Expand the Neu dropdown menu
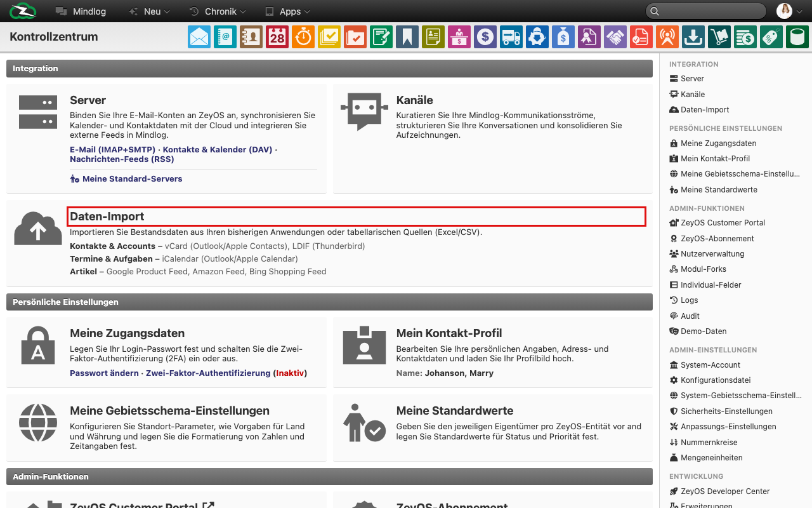 pyautogui.click(x=150, y=11)
